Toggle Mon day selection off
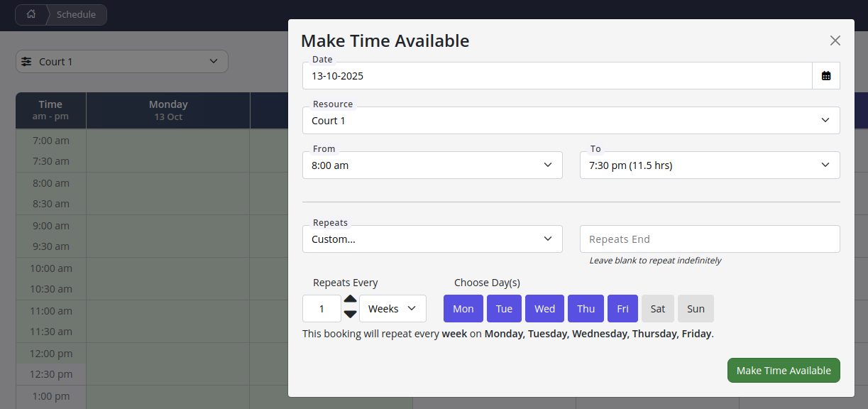Screen dimensions: 868x409 [x=463, y=309]
